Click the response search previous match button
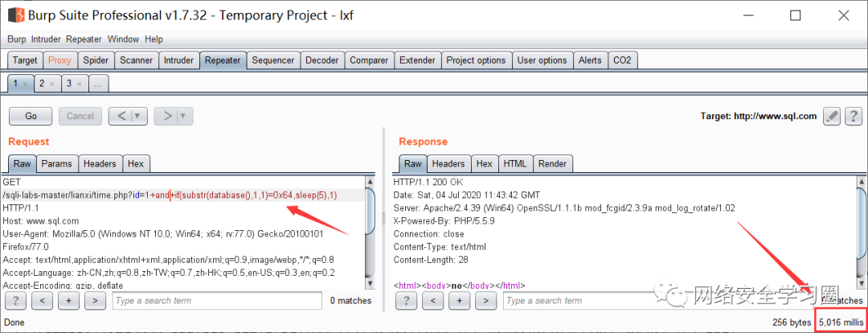The width and height of the screenshot is (868, 333). [433, 301]
